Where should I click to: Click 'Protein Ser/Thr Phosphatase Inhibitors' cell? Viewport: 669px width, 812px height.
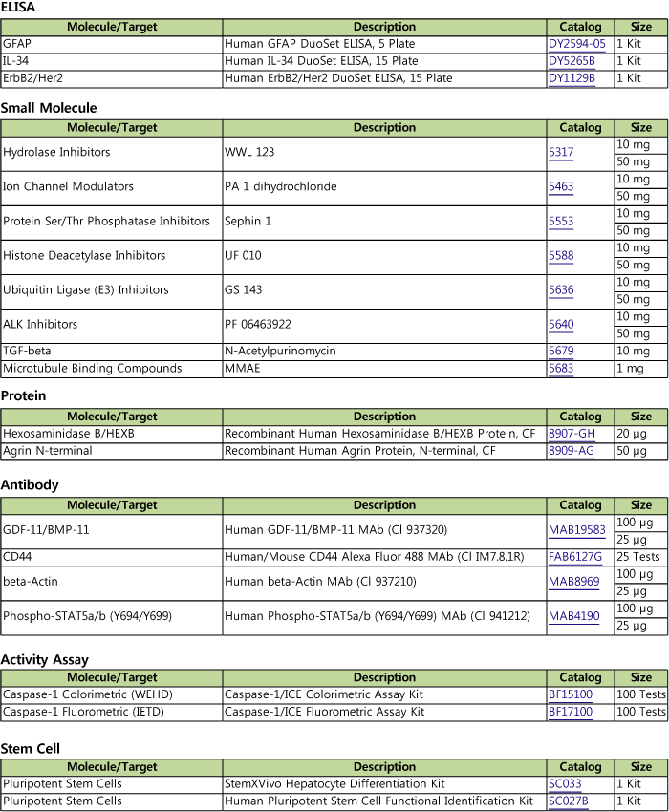tap(112, 223)
